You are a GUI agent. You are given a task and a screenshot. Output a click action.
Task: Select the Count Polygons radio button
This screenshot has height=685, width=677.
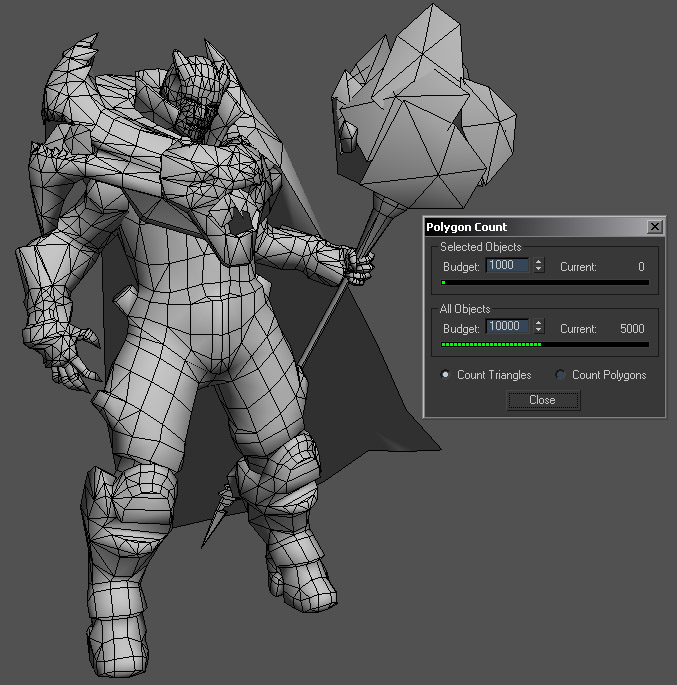click(x=560, y=375)
